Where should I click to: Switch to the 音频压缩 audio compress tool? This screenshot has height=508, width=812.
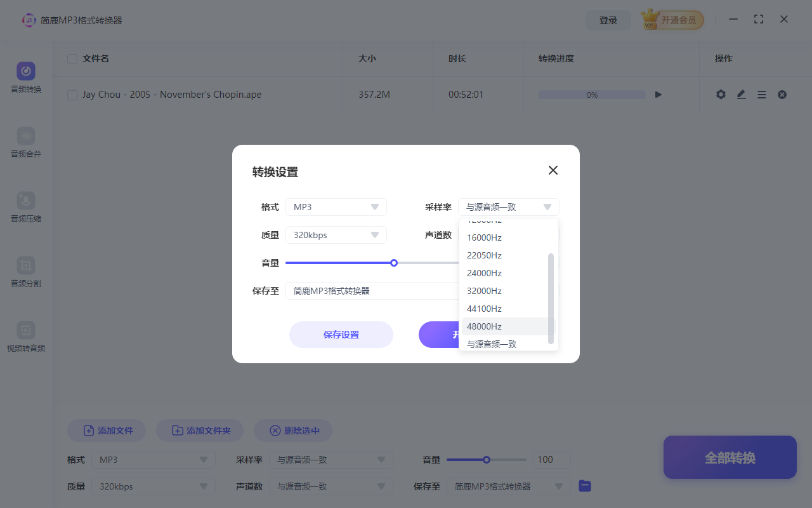point(25,208)
